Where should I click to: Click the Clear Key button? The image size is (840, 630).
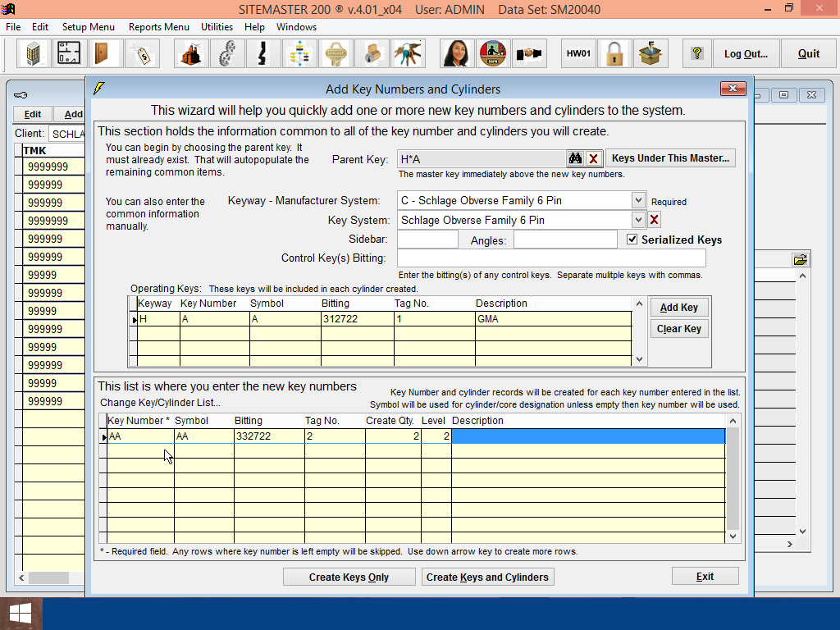(678, 329)
